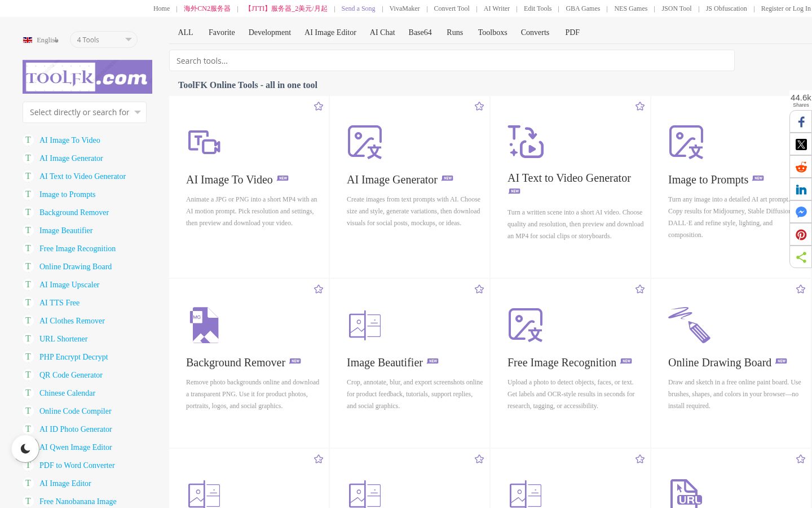Select the ALL category tab
Viewport: 812px width, 508px height.
click(x=186, y=32)
